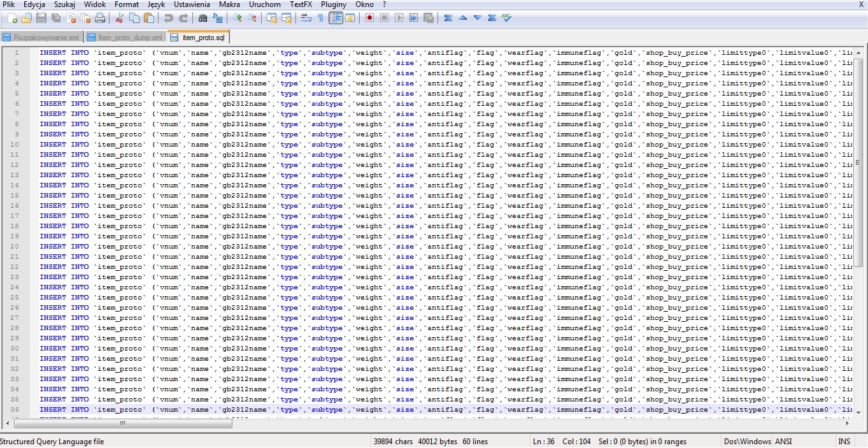Open Find with binoculars icon
Screen dimensions: 868x448
(203, 18)
